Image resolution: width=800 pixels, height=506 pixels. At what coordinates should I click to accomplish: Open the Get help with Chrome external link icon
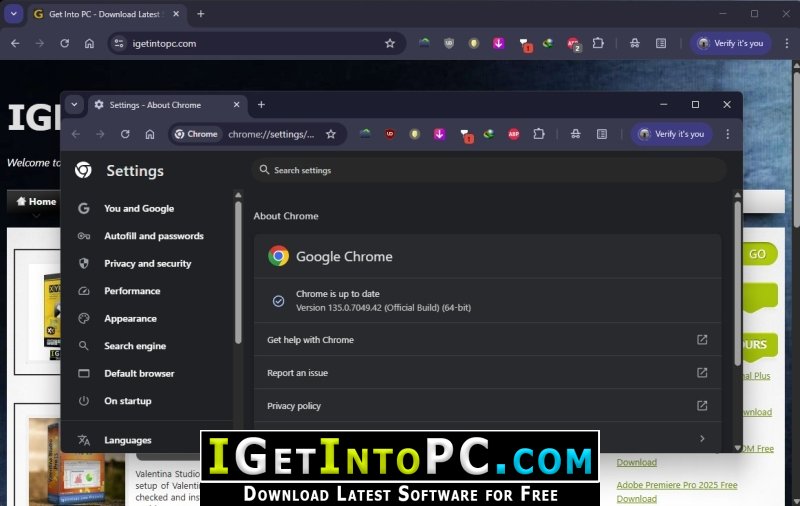click(702, 340)
